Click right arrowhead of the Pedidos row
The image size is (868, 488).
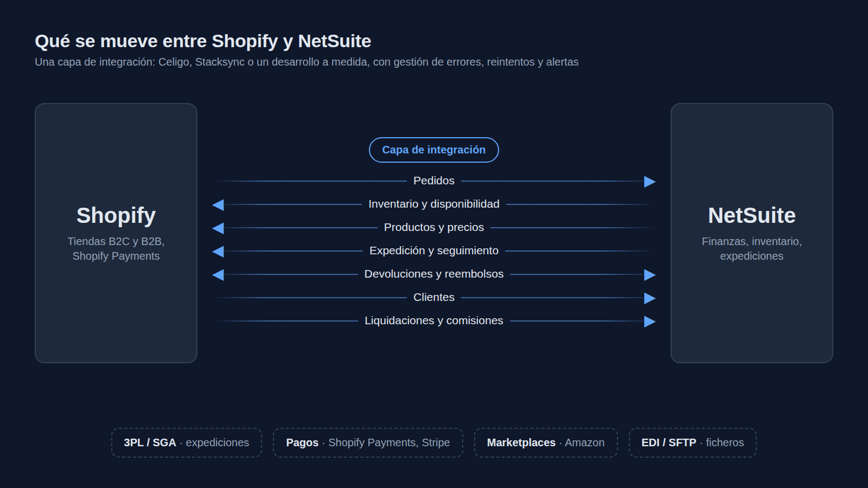[650, 182]
